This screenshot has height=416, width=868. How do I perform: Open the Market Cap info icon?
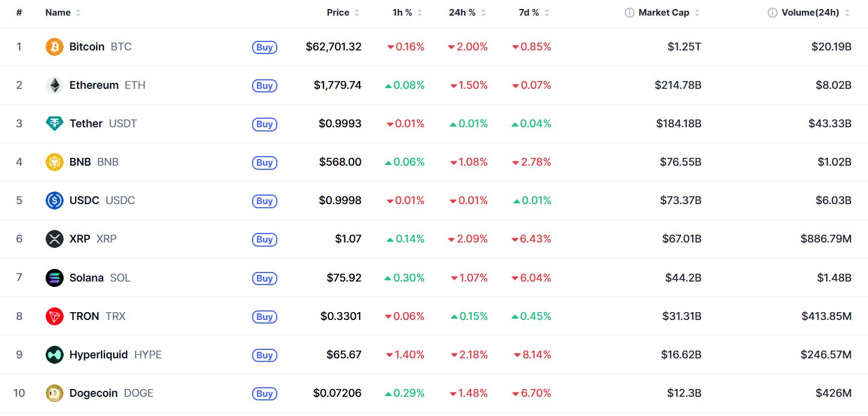coord(629,13)
